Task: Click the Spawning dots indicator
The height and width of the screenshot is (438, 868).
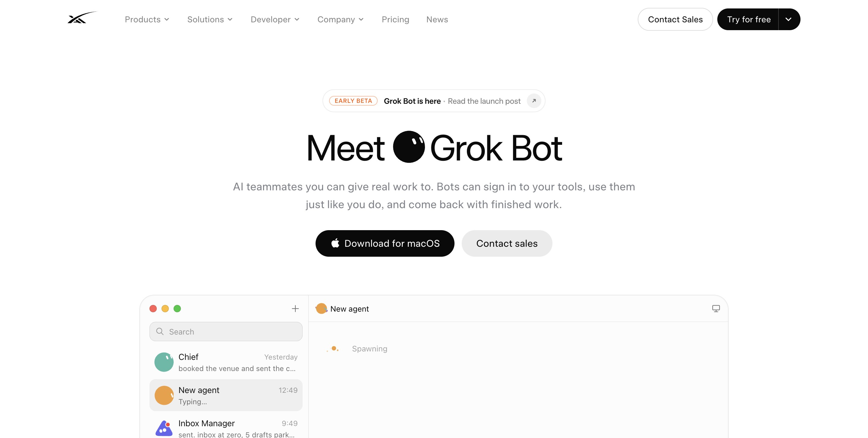Action: pos(333,349)
